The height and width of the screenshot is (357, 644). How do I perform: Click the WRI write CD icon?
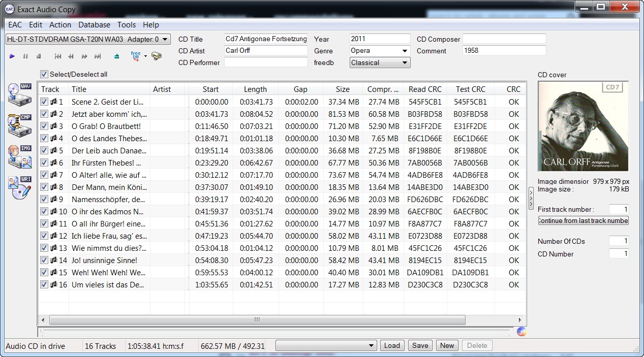click(20, 187)
